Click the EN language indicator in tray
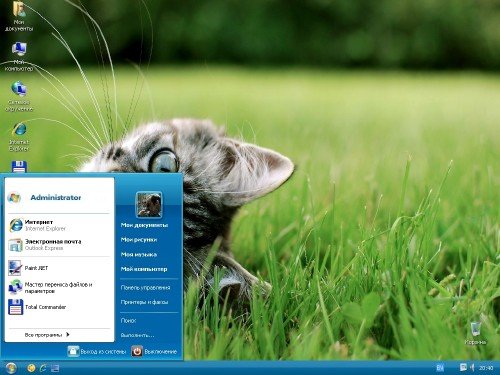 440,368
